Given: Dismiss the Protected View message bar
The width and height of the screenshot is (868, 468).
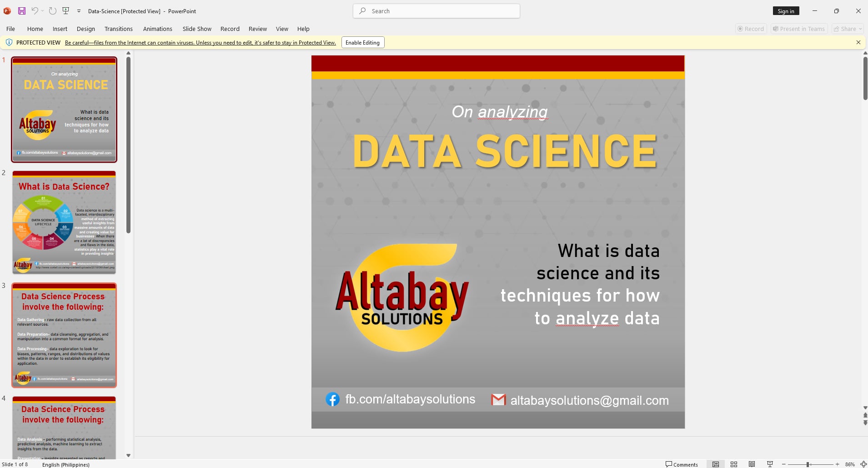Looking at the screenshot, I should click(858, 42).
